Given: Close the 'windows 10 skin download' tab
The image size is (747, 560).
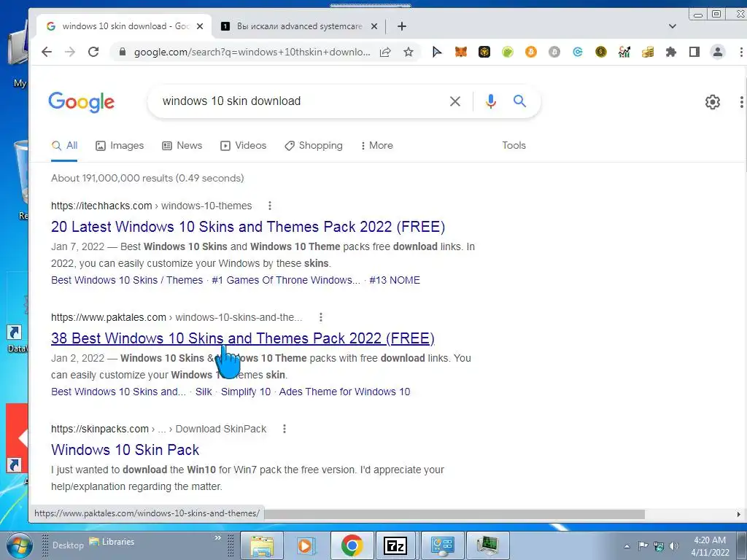Looking at the screenshot, I should (200, 26).
